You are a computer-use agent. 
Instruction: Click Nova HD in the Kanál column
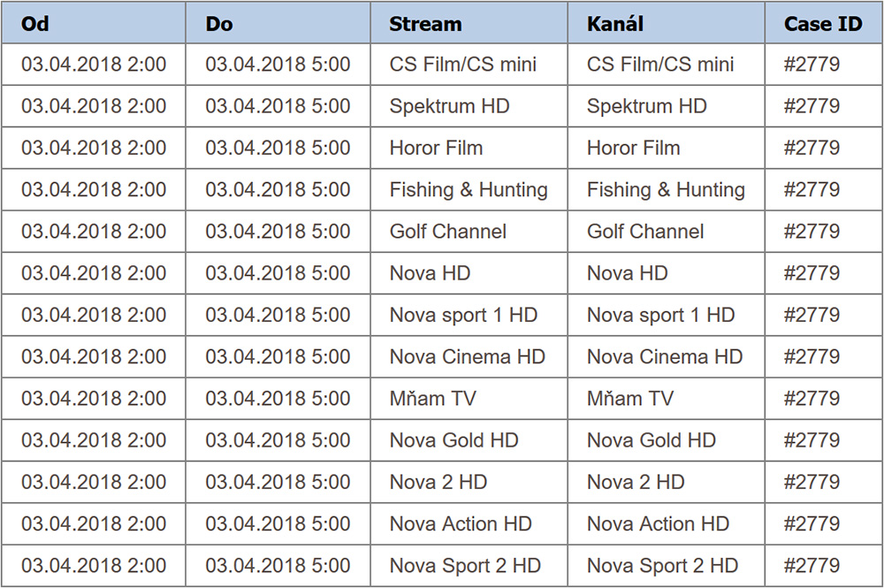click(x=627, y=273)
